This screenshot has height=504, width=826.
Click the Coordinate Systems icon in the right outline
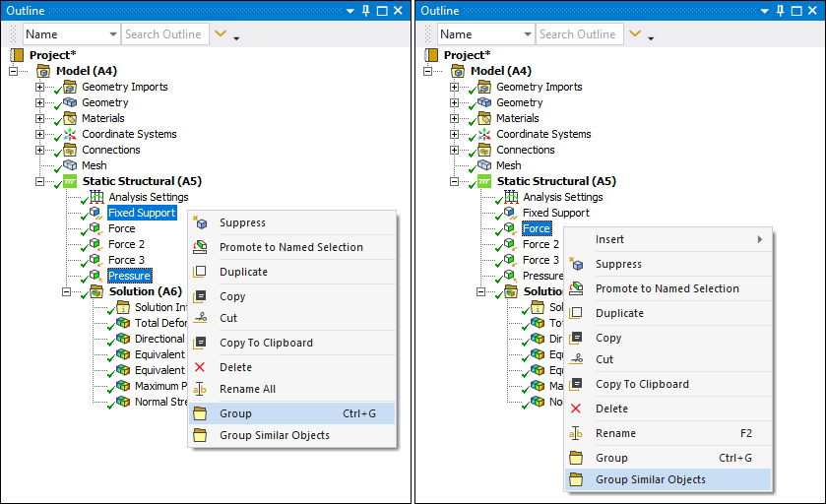(x=484, y=135)
